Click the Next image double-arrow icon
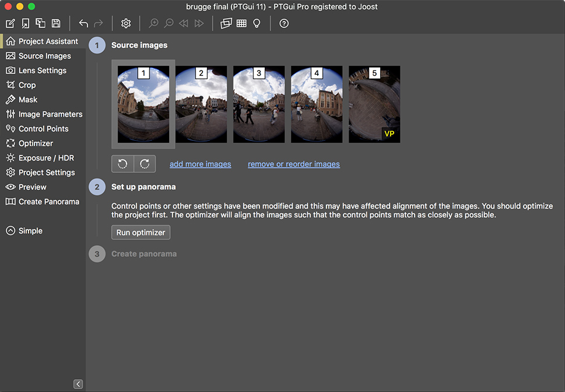 point(199,23)
